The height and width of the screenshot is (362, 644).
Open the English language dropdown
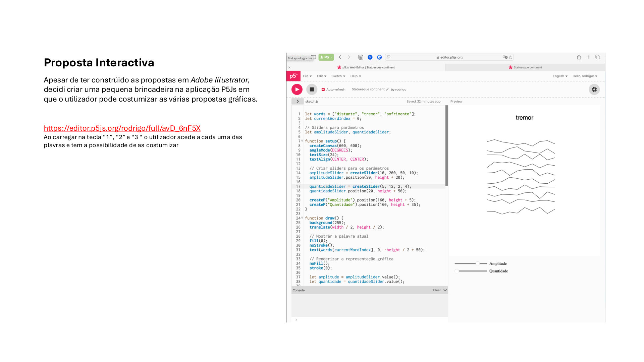click(560, 76)
